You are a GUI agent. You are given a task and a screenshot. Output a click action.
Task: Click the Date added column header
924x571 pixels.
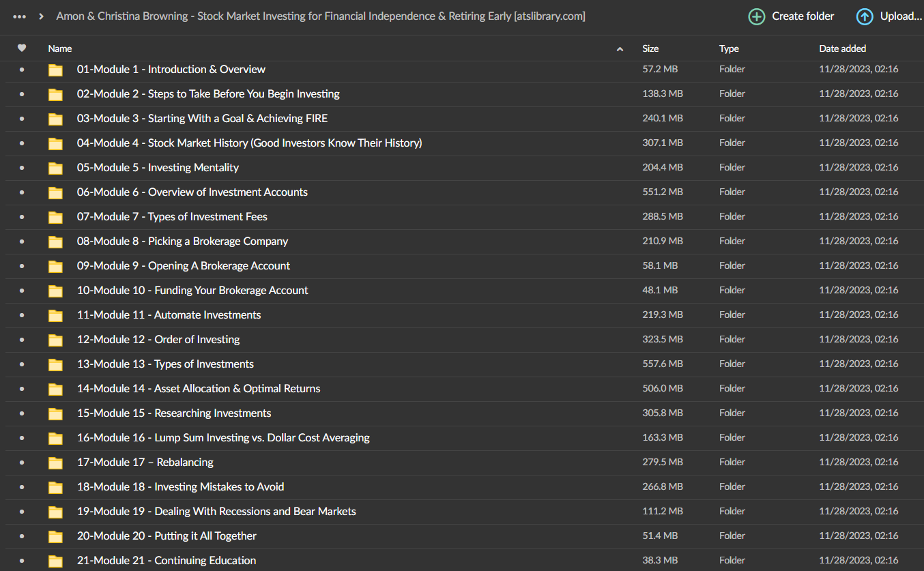pos(842,48)
